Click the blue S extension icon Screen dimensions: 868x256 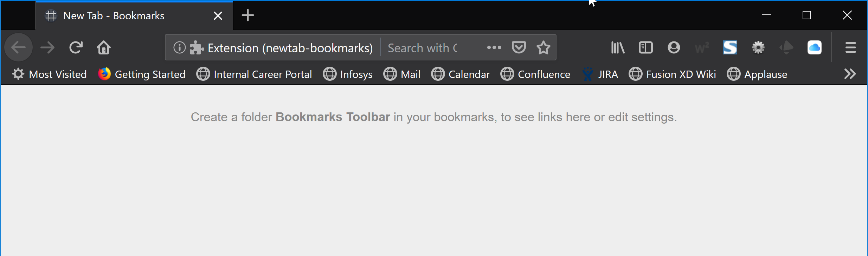point(730,47)
